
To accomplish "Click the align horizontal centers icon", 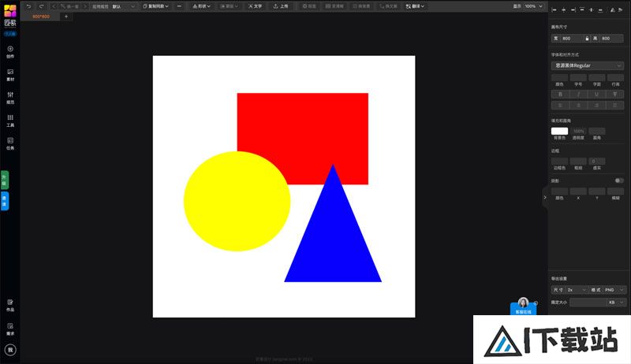I will 563,9.
